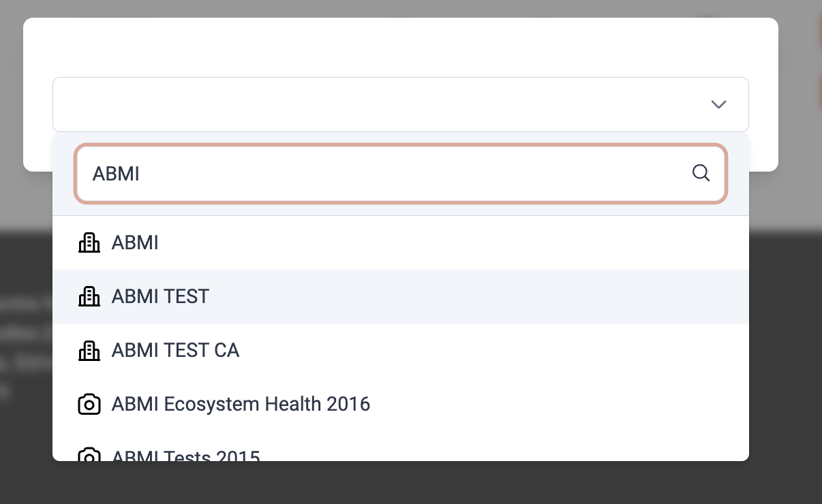822x504 pixels.
Task: Click the ABMI TEST CA organization icon
Action: click(89, 350)
